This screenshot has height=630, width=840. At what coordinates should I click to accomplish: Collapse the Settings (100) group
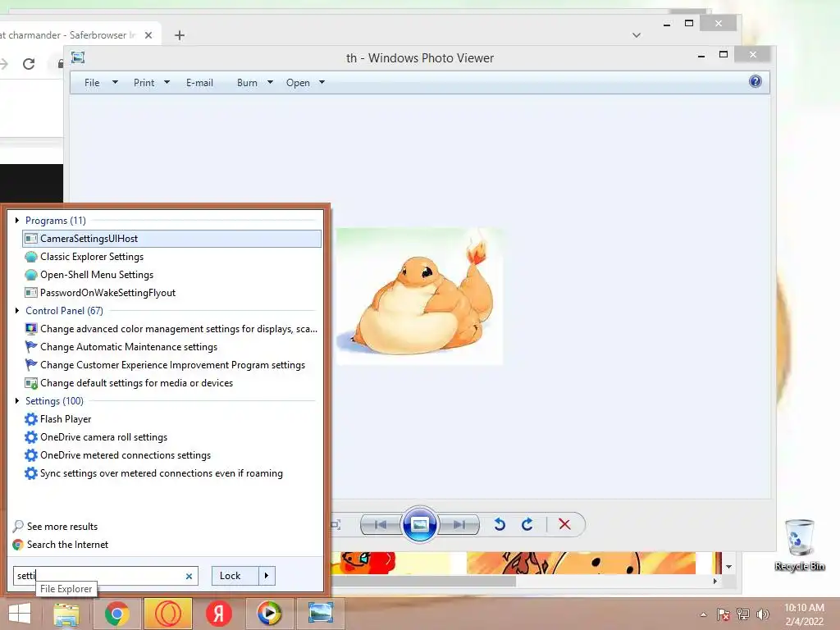pyautogui.click(x=17, y=400)
